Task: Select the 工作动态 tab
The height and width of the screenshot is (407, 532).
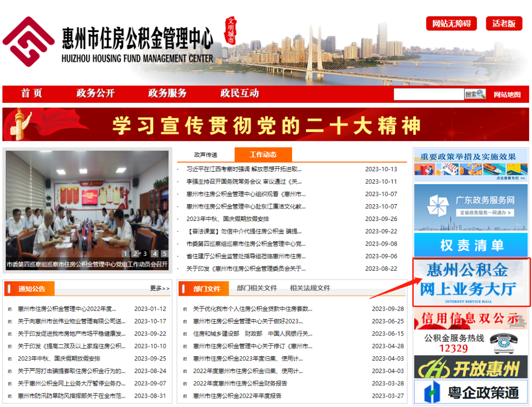Action: 263,155
